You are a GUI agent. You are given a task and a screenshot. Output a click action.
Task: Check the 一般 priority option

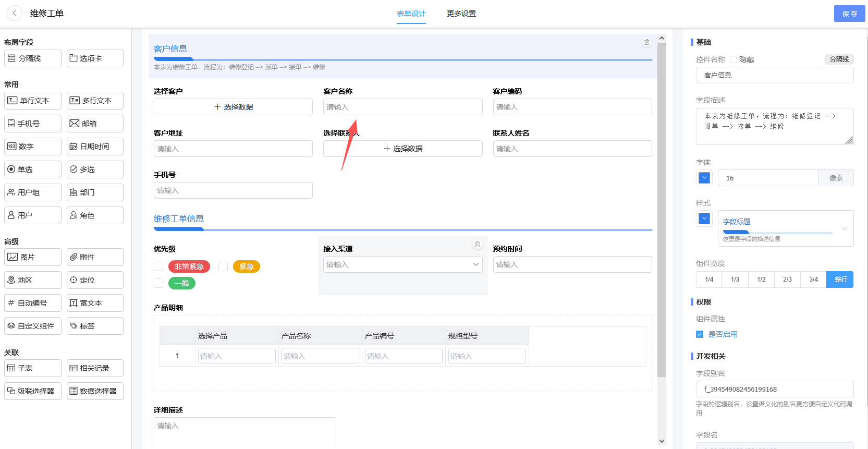click(158, 283)
